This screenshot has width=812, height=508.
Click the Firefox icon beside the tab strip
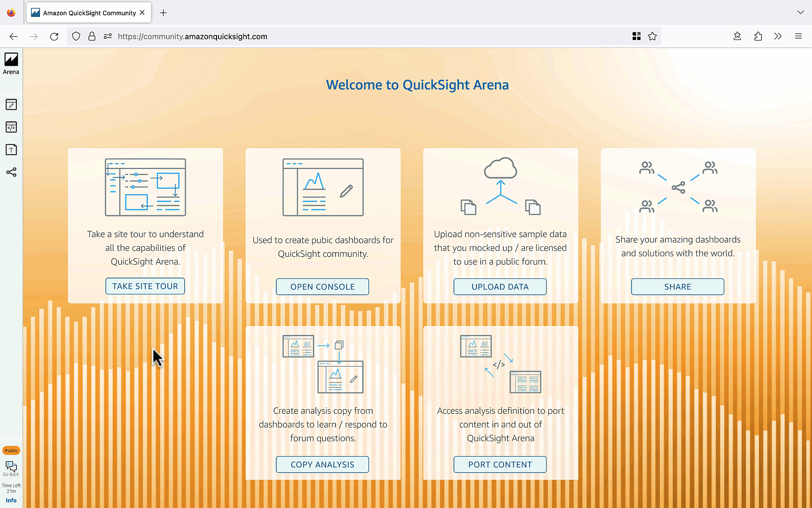click(x=11, y=13)
